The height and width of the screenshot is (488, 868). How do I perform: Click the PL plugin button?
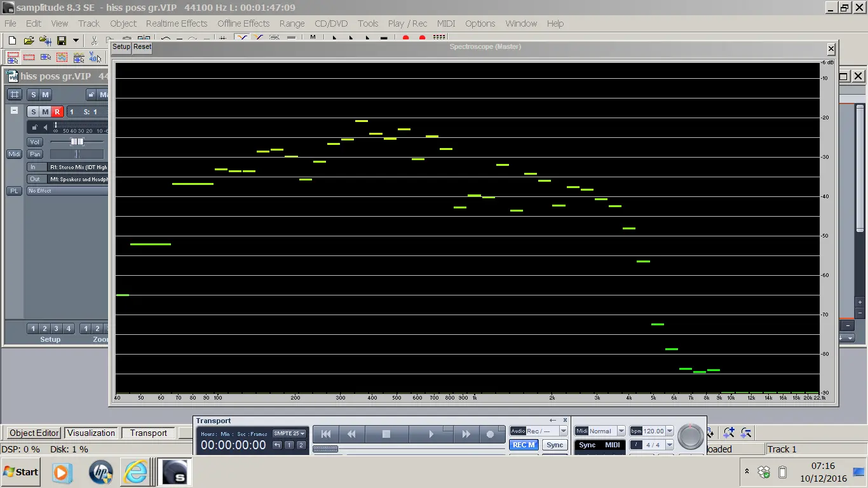[14, 191]
